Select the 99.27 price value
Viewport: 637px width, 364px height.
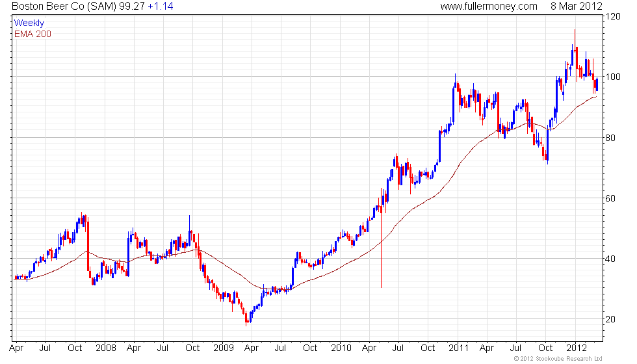coord(131,6)
